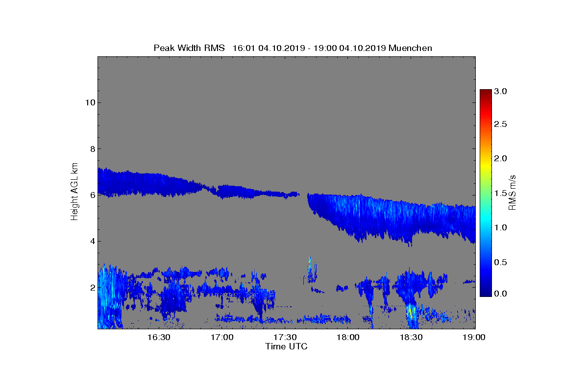Click the 'Time UTC' x-axis label
Viewport: 588px width, 392px height.
pyautogui.click(x=287, y=346)
